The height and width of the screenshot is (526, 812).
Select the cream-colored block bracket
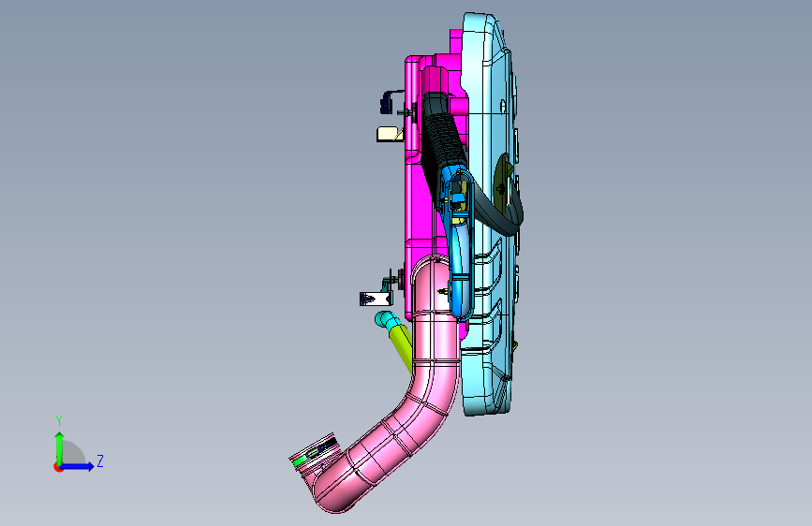(x=390, y=134)
